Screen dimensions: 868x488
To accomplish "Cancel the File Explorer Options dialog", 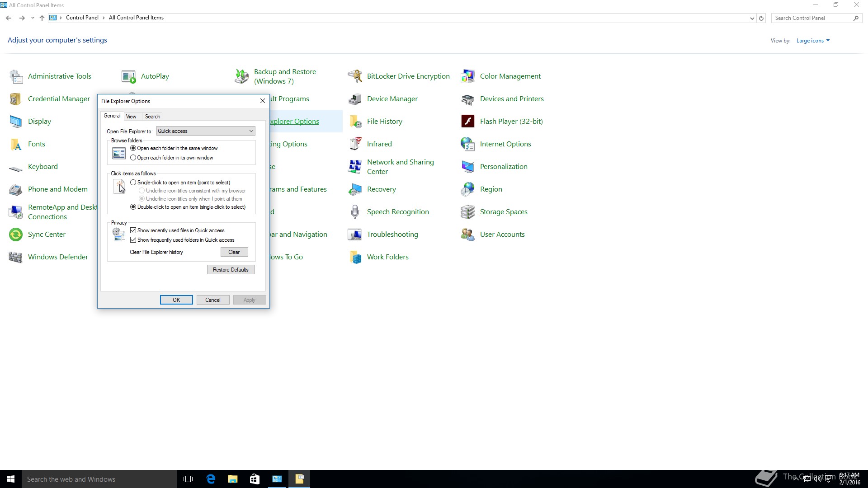I will 213,300.
